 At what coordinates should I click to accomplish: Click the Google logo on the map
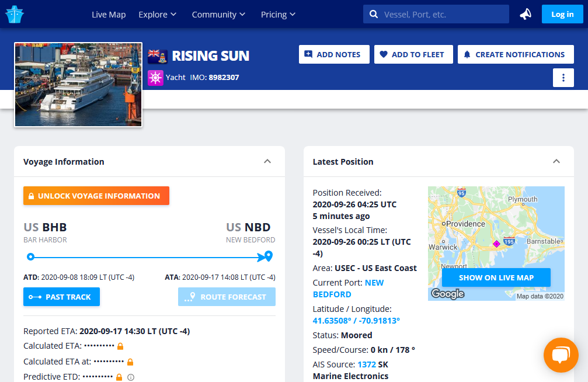tap(448, 293)
